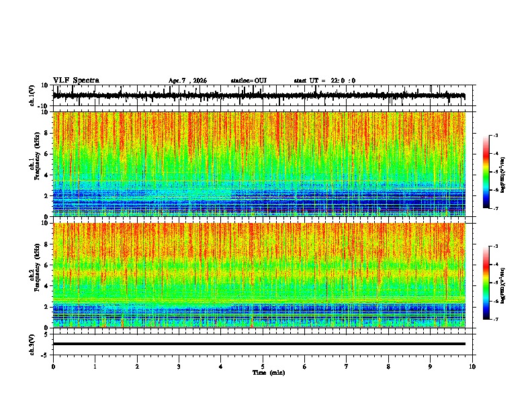This screenshot has width=532, height=411.
Task: Click the "-10" tick on ch.1(V) axis
Action: coord(44,106)
